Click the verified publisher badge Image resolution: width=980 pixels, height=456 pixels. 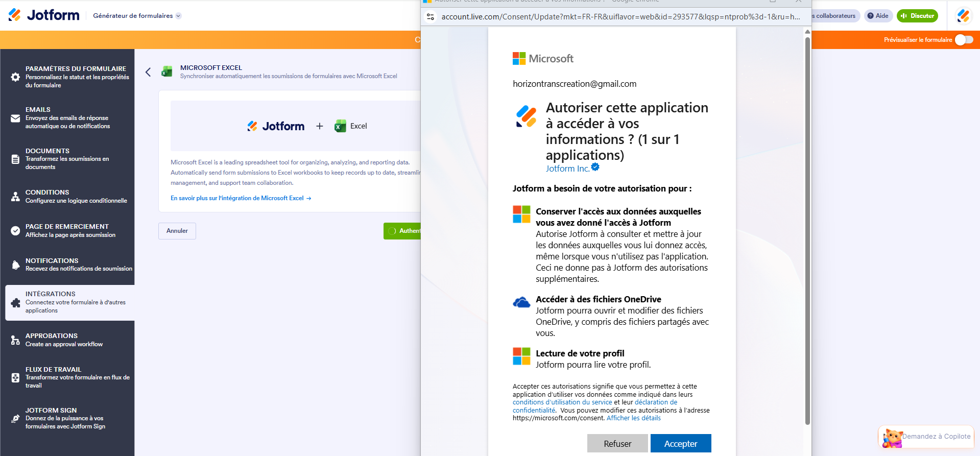click(x=595, y=167)
